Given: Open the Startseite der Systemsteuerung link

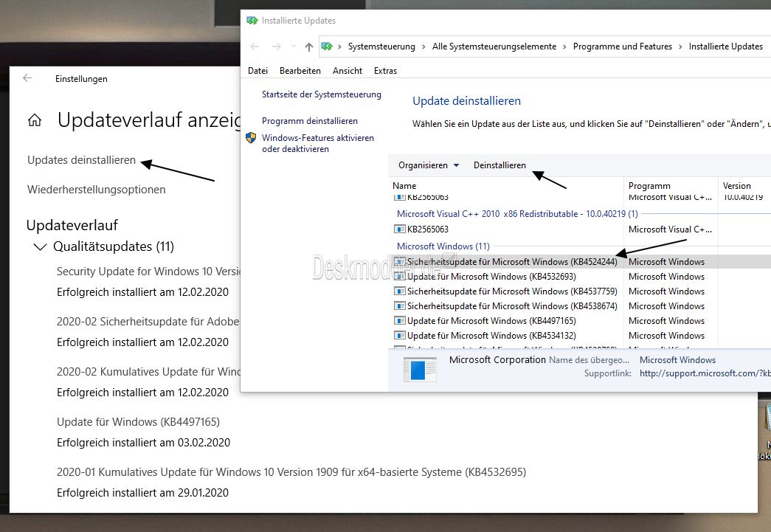Looking at the screenshot, I should pyautogui.click(x=321, y=94).
